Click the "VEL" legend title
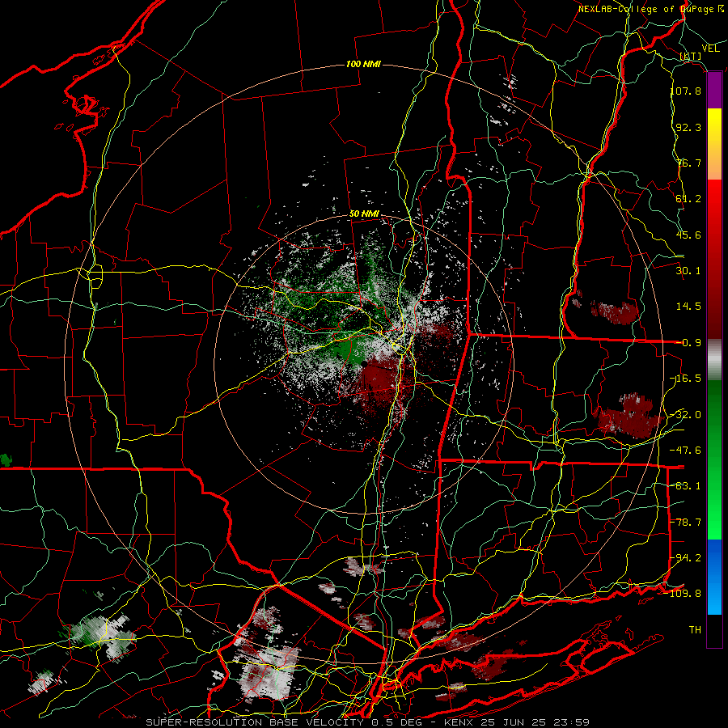The height and width of the screenshot is (728, 728). tap(710, 49)
